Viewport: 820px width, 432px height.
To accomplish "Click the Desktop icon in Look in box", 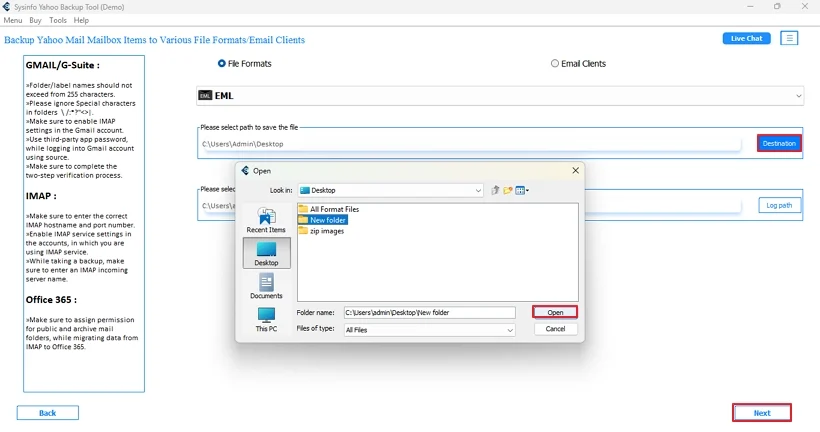I will (x=305, y=190).
